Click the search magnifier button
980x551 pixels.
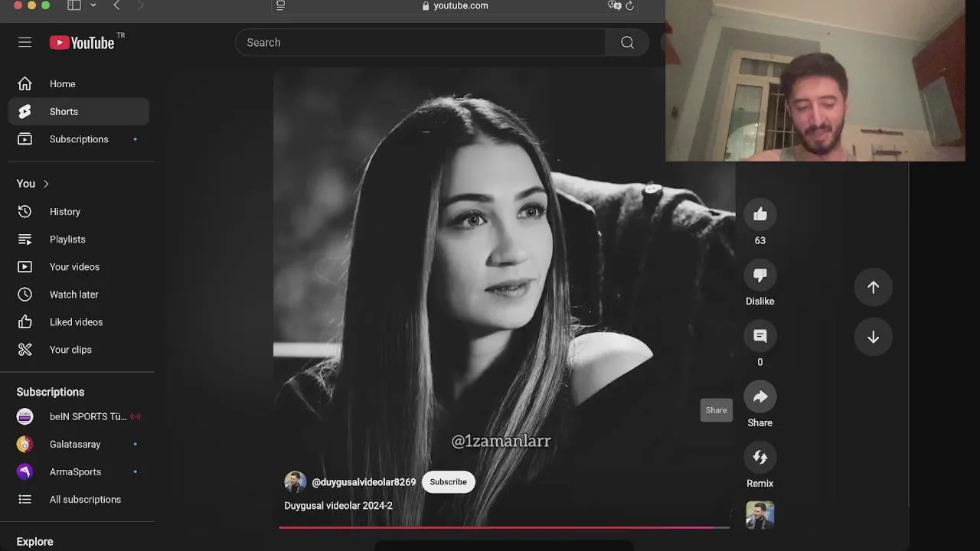coord(627,43)
